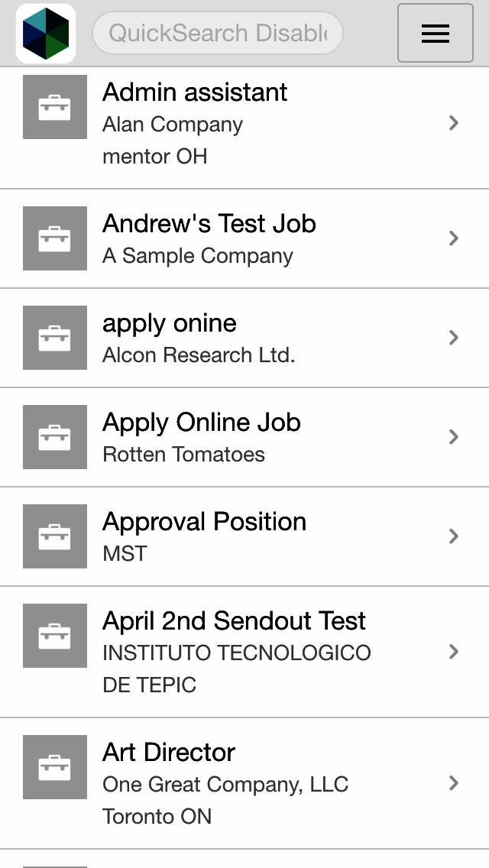Expand Andrew's Test Job chevron arrow
The image size is (489, 868).
click(454, 238)
